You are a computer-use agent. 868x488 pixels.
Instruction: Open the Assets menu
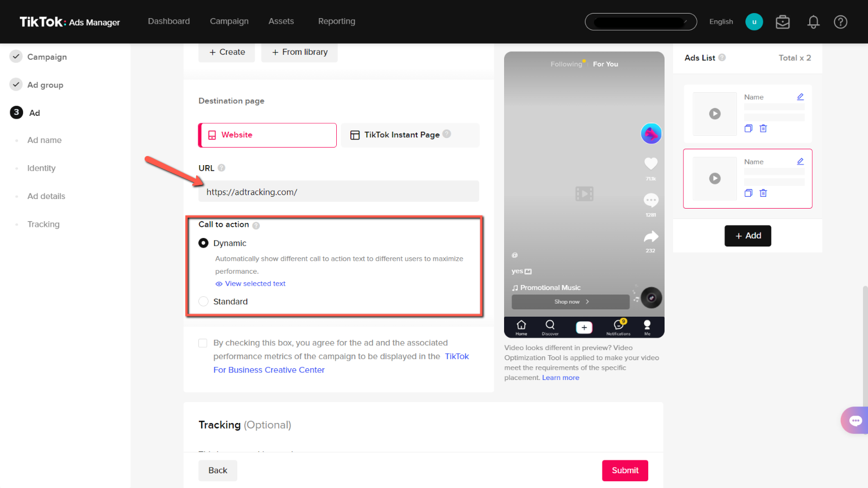281,21
